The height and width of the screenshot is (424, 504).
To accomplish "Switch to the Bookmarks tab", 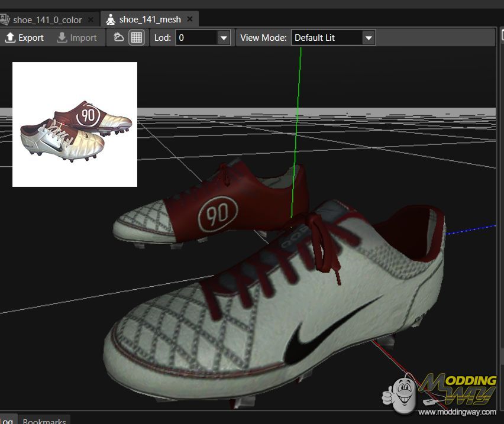I will 44,420.
